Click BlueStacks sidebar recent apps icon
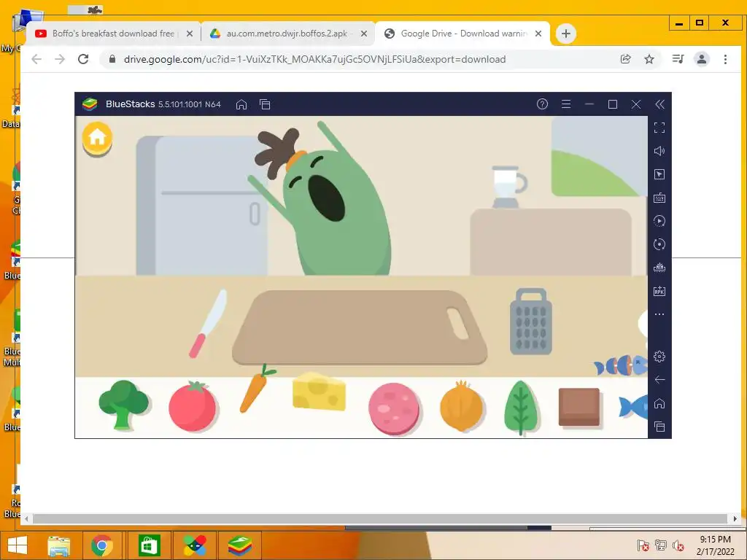 tap(659, 427)
